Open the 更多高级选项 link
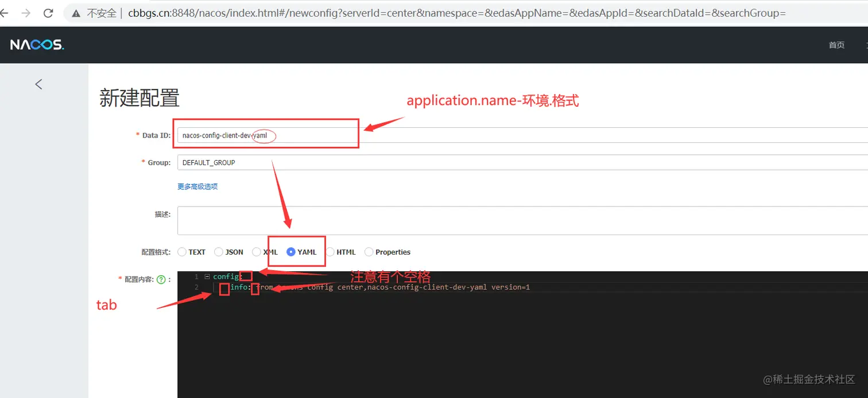Screen dimensions: 868x398 pos(197,186)
